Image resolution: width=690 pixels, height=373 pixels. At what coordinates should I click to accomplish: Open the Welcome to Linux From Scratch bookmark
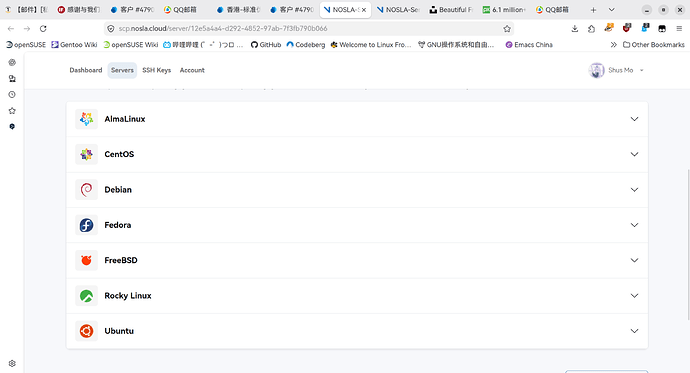[x=371, y=44]
